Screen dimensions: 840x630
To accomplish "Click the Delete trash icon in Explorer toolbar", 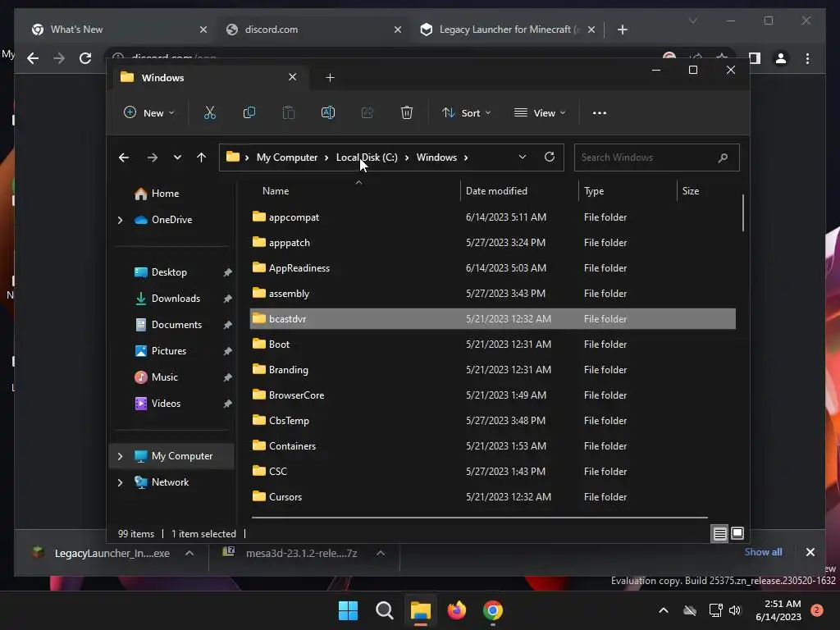I will point(407,112).
